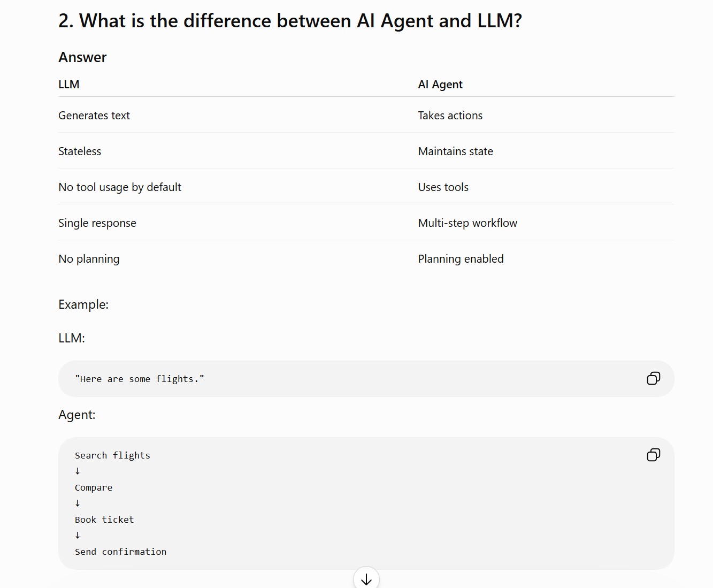Click the "Generates text" table cell

click(x=94, y=116)
